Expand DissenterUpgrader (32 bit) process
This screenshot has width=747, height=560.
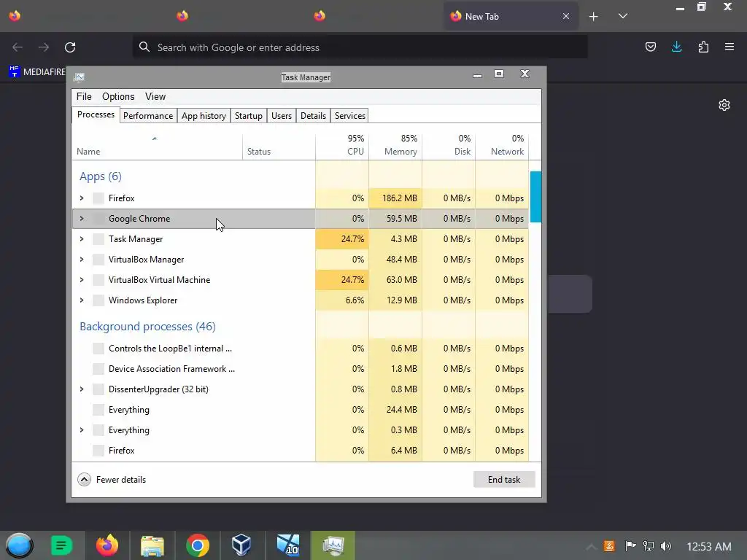(82, 389)
